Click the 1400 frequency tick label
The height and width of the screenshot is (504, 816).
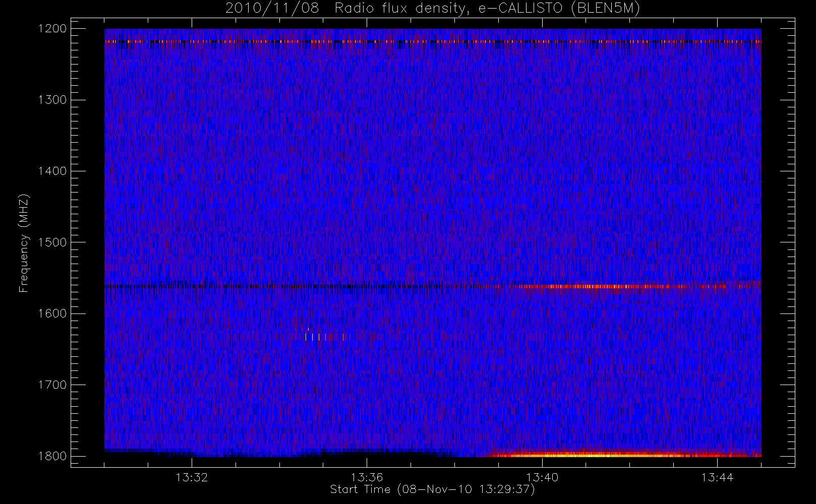pyautogui.click(x=52, y=171)
